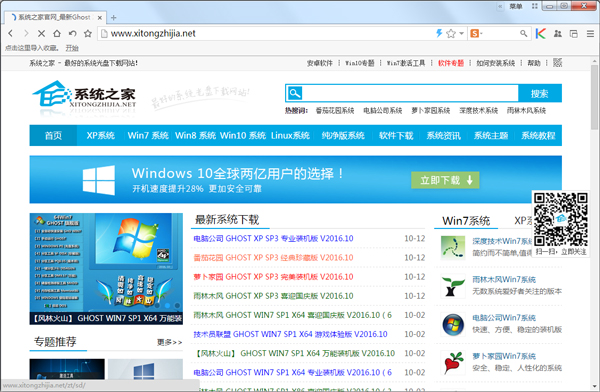The height and width of the screenshot is (392, 600).
Task: Click the small QR code icon in the top bar
Action: click(558, 63)
